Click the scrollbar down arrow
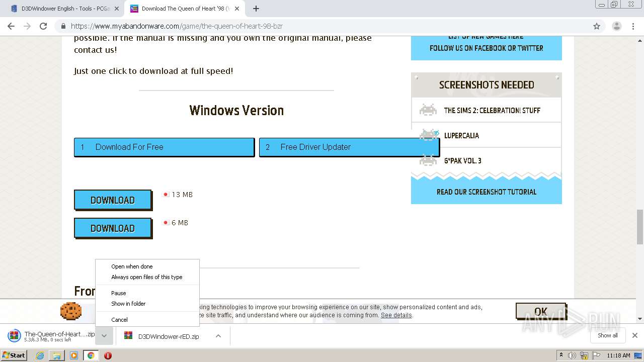644x362 pixels. pos(640,319)
